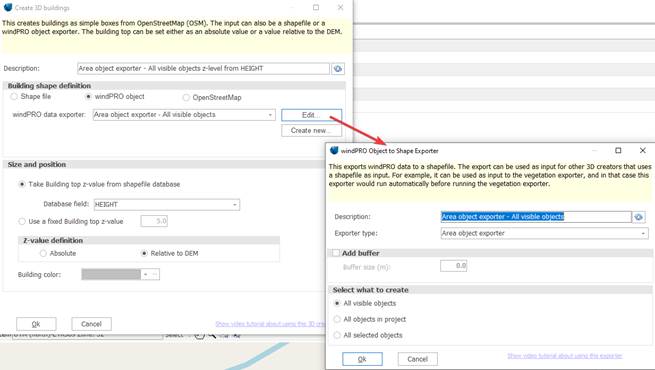This screenshot has width=655, height=370.
Task: Click Cancel in the Shape Exporter dialog
Action: point(417,359)
